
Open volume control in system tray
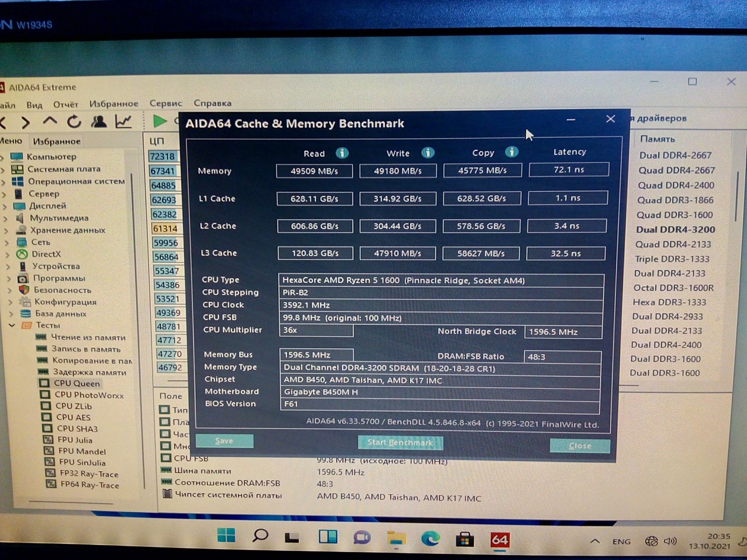pos(670,541)
